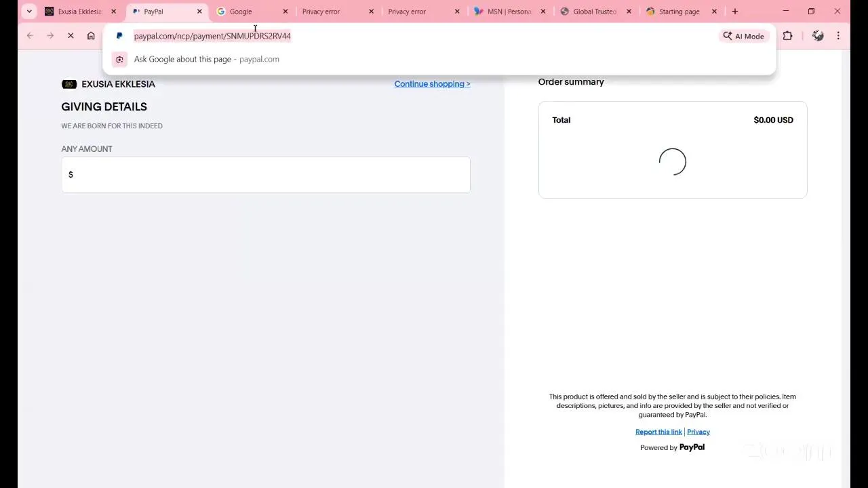868x488 pixels.
Task: Click the EXUSIA EKKLESIA merchant name
Action: [118, 84]
